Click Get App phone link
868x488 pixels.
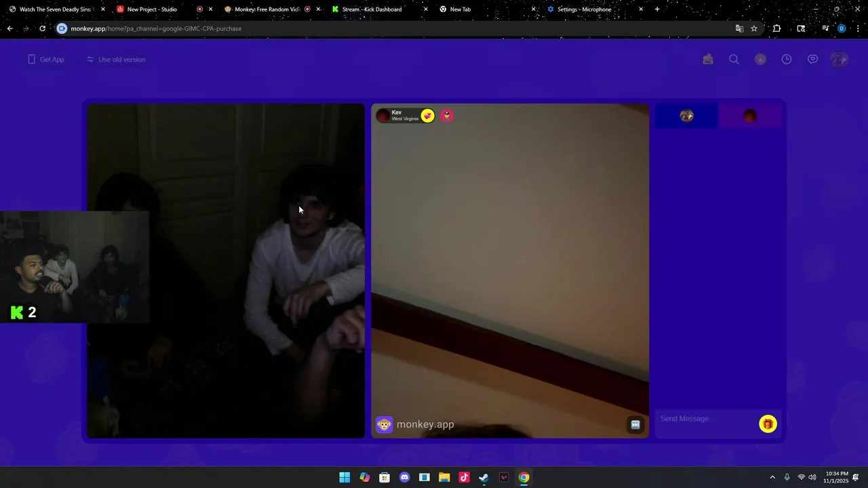(45, 60)
